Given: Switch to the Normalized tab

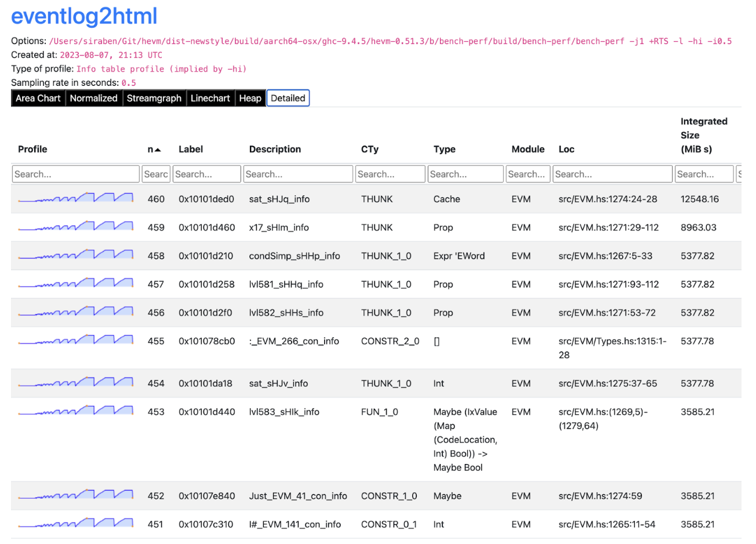Looking at the screenshot, I should (93, 98).
